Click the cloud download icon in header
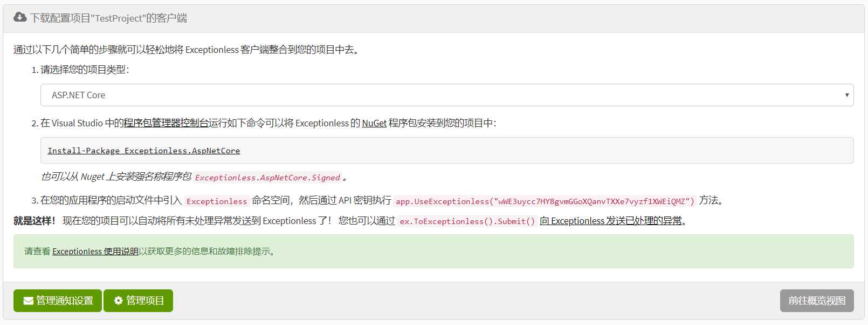This screenshot has width=868, height=325. (x=20, y=17)
